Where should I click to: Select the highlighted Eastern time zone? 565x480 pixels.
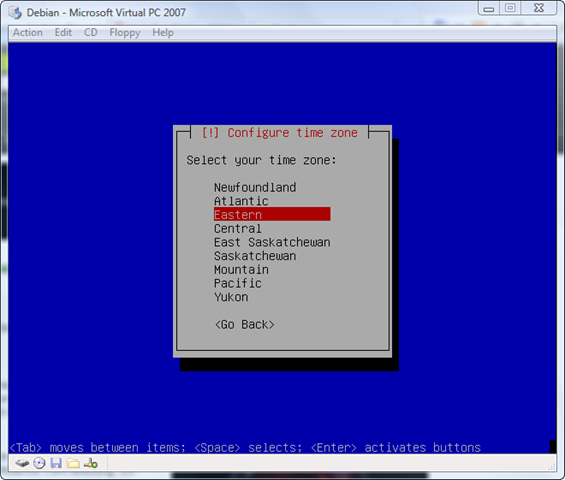point(272,214)
